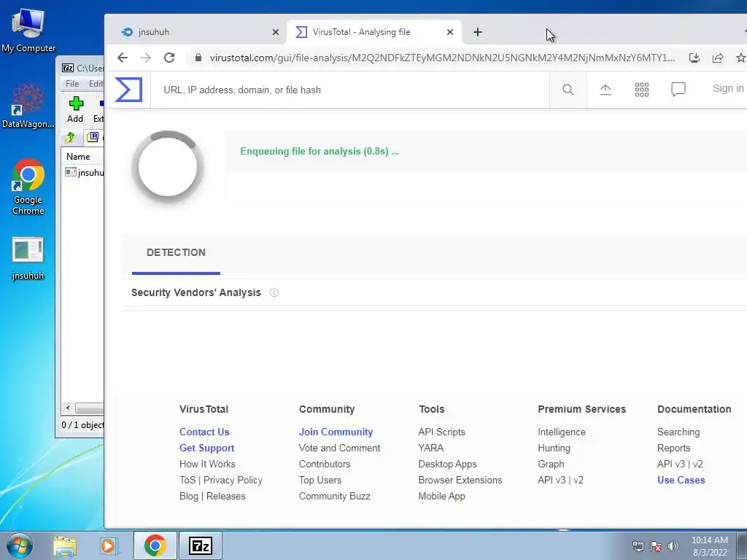
Task: Open a new browser tab
Action: (478, 32)
